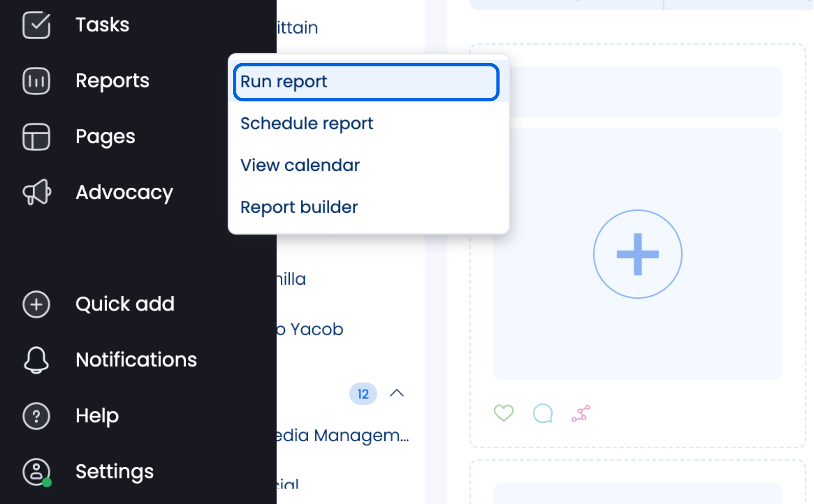
Task: Click Quick add label
Action: [x=125, y=304]
